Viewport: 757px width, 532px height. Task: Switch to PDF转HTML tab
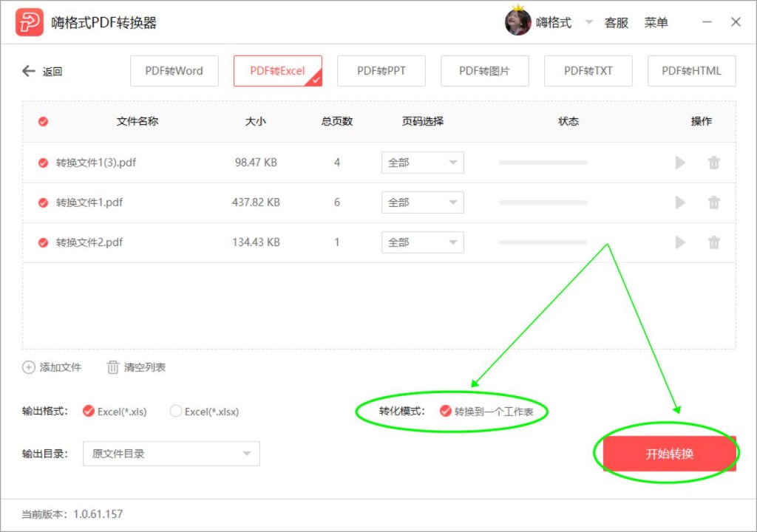[x=691, y=71]
